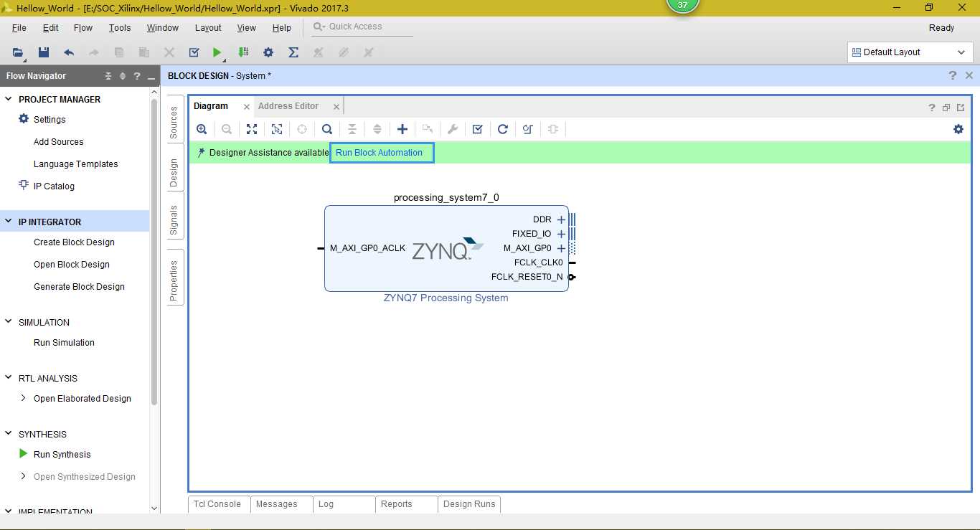Image resolution: width=980 pixels, height=530 pixels.
Task: Open the Edit menu
Action: point(50,27)
